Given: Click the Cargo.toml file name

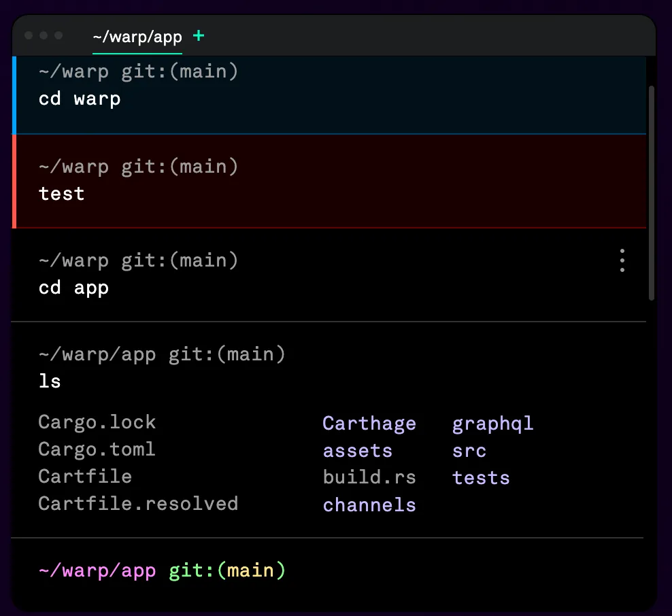Looking at the screenshot, I should point(97,450).
